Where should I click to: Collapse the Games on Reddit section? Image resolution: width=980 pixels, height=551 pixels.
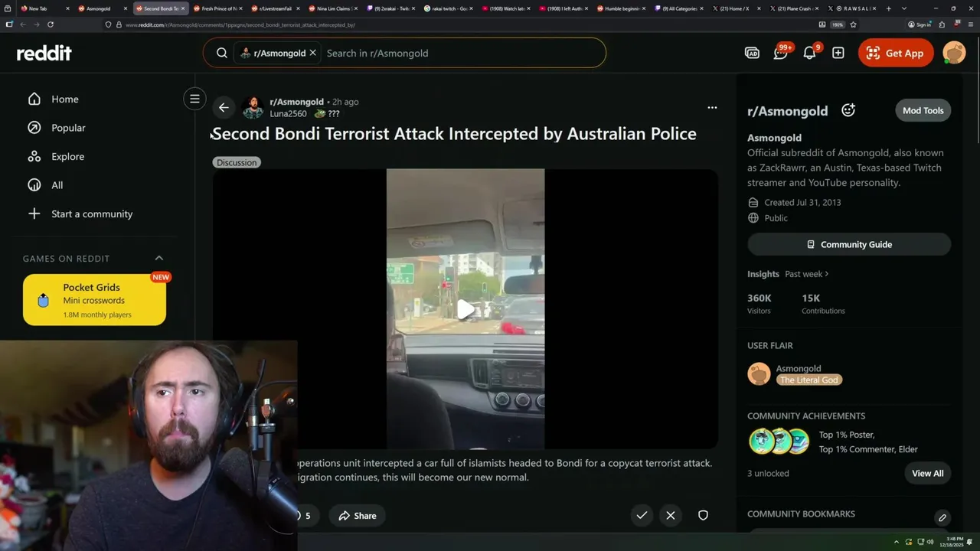click(x=159, y=258)
